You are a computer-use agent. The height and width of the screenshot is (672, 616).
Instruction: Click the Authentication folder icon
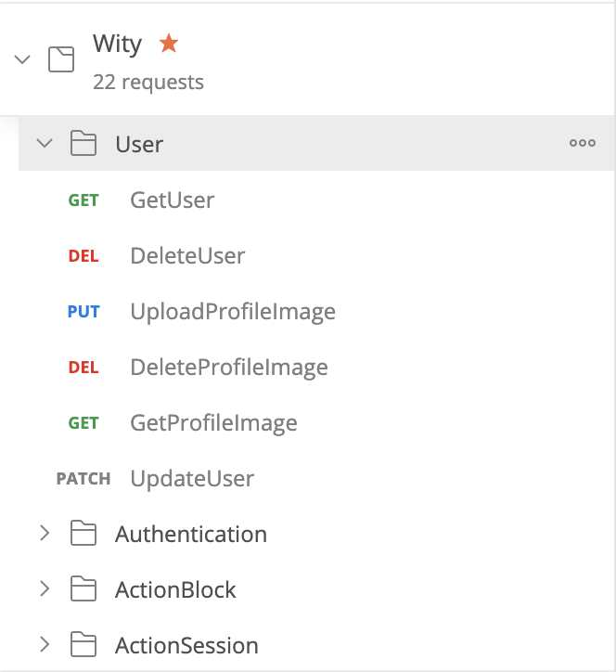(x=83, y=533)
